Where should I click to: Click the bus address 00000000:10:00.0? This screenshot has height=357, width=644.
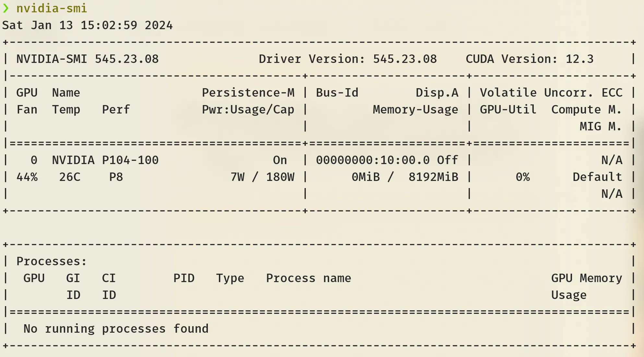click(x=373, y=160)
